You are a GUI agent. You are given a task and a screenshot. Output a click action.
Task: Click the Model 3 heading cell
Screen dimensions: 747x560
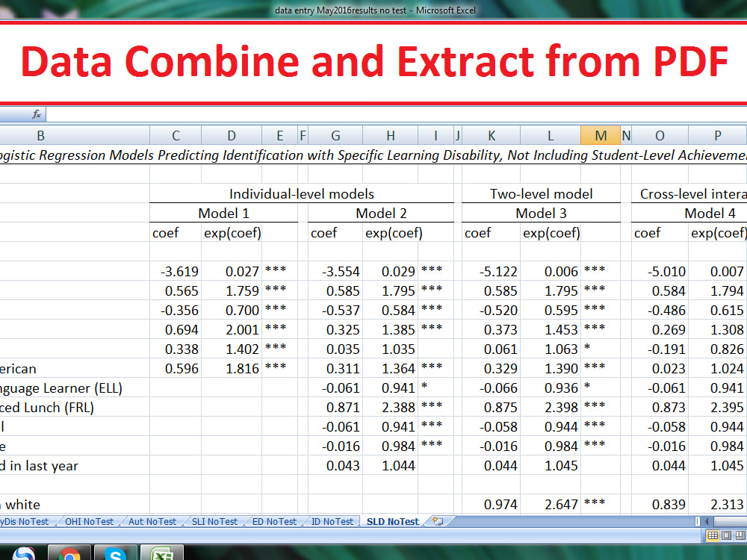pyautogui.click(x=541, y=214)
